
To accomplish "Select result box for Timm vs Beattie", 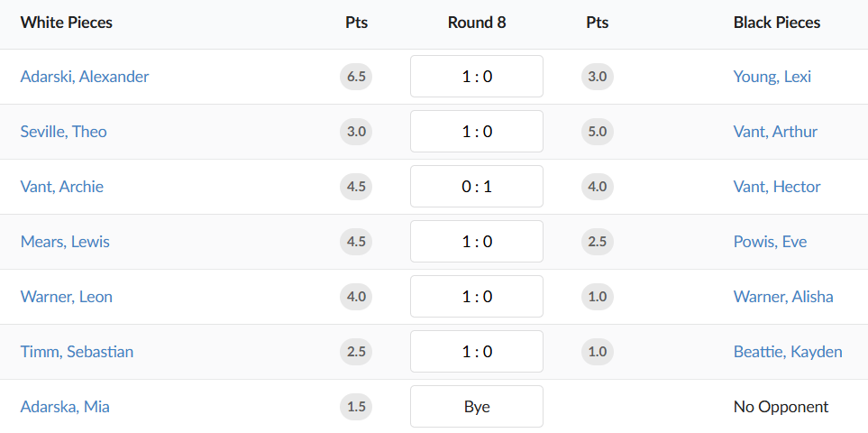I will coord(477,352).
